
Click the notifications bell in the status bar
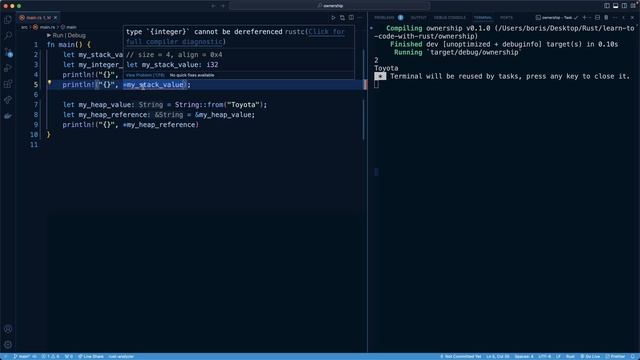click(633, 356)
